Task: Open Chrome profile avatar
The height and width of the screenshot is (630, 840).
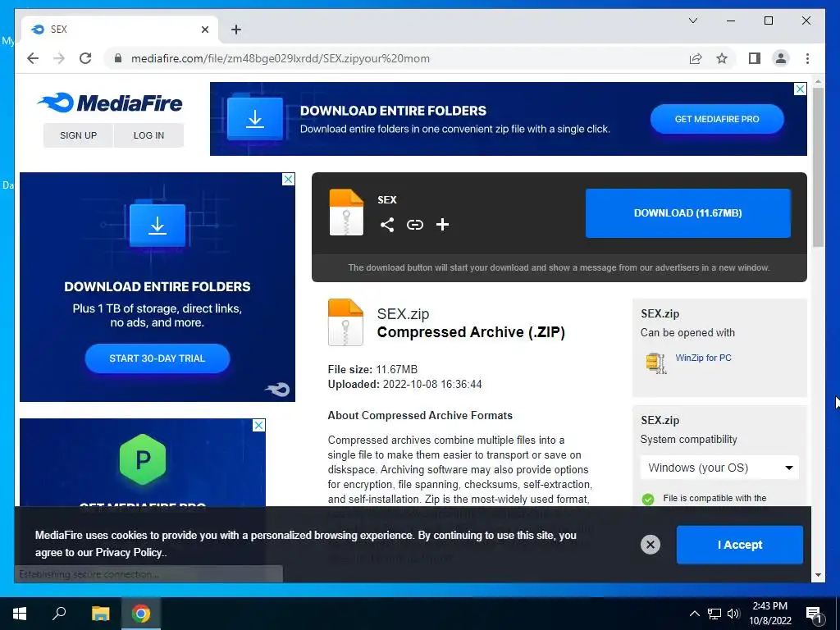Action: [781, 58]
